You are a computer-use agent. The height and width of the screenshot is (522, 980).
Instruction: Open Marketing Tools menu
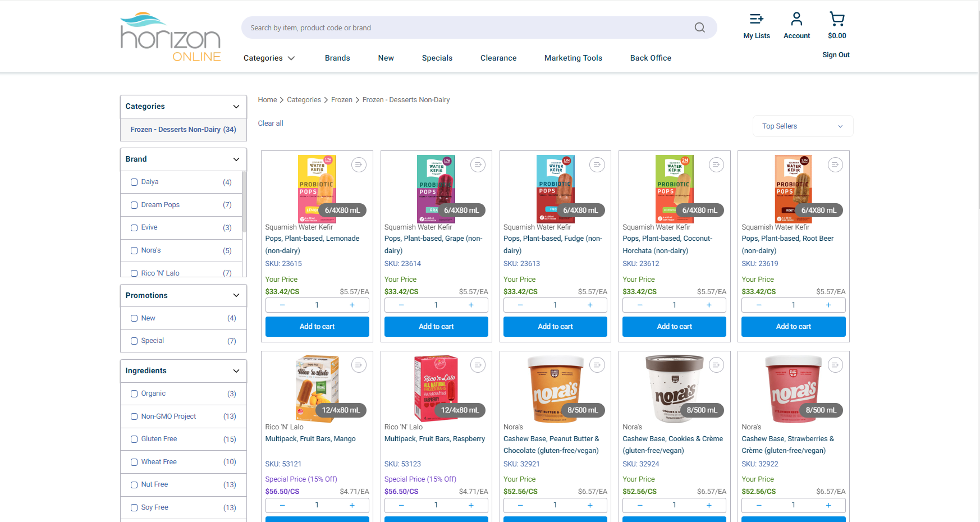point(573,58)
